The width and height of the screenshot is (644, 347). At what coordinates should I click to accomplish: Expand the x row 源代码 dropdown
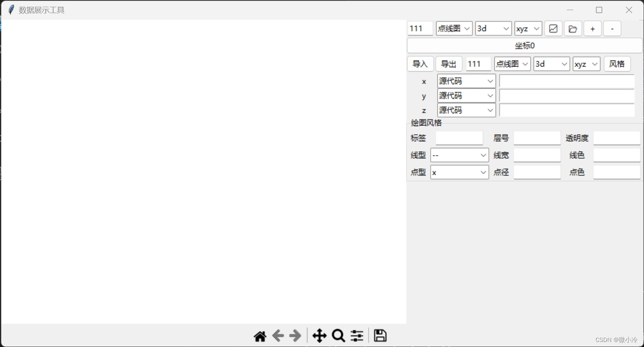pyautogui.click(x=466, y=81)
